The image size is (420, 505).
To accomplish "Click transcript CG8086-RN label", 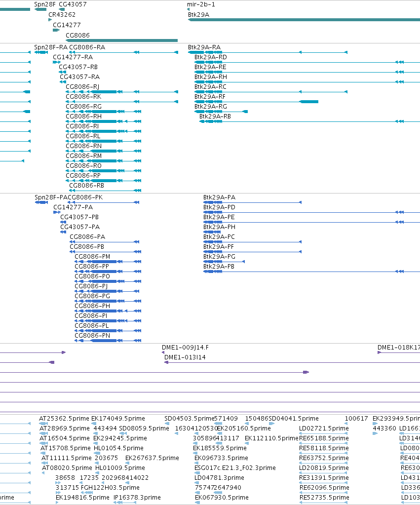I will click(x=84, y=146).
